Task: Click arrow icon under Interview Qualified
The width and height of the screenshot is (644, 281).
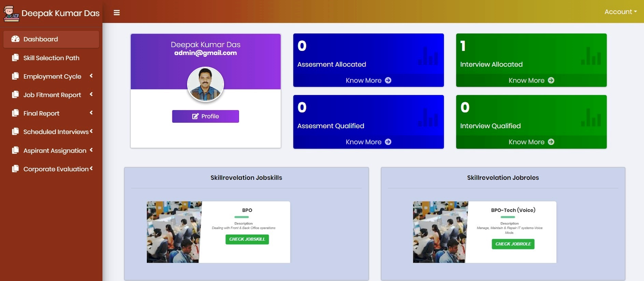Action: 551,142
